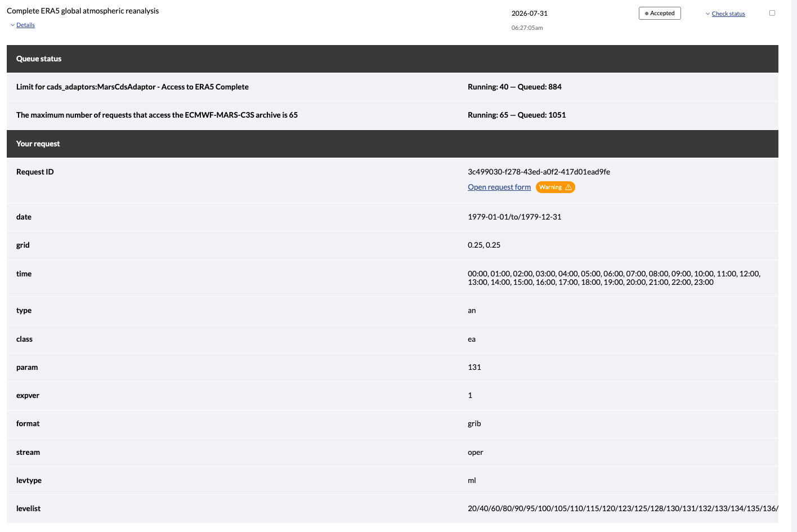Click the Queue status header
Viewport: 797px width, 532px height.
tap(392, 59)
